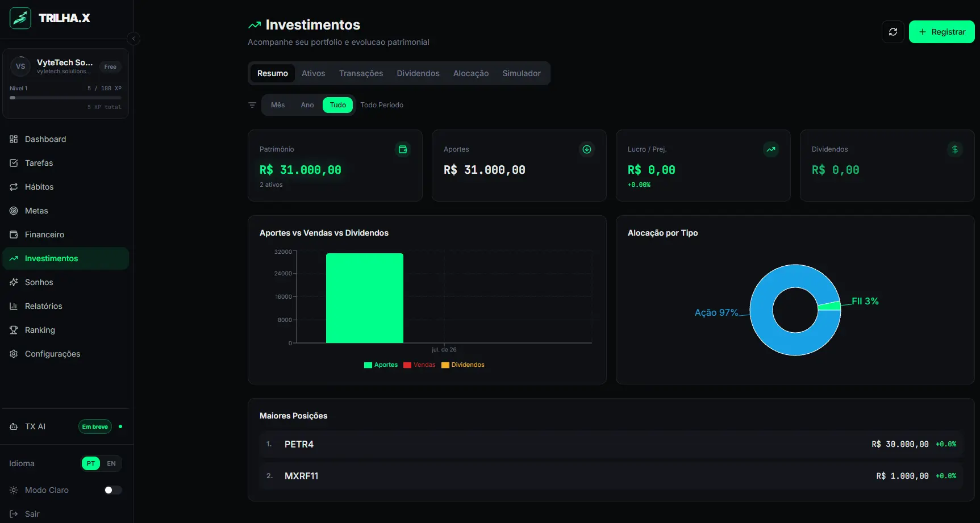
Task: Click the Investimentos trend icon in sidebar
Action: point(14,258)
